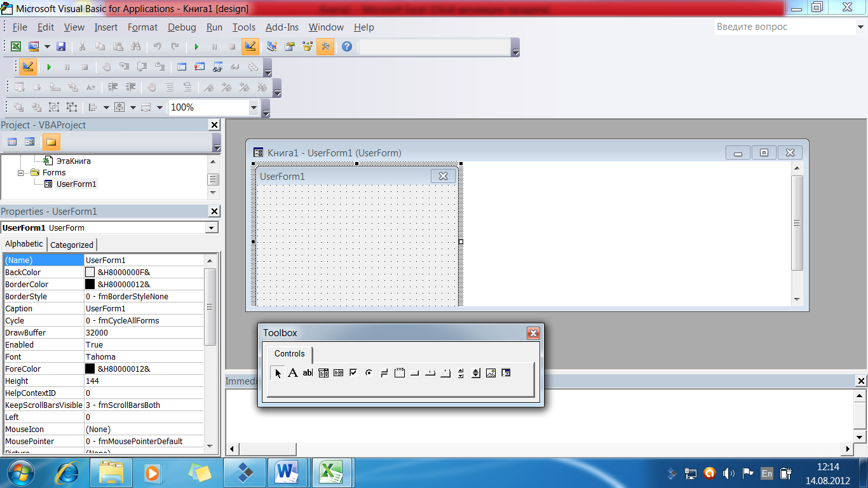Click View Code in the Project panel
This screenshot has width=868, height=488.
coord(11,142)
